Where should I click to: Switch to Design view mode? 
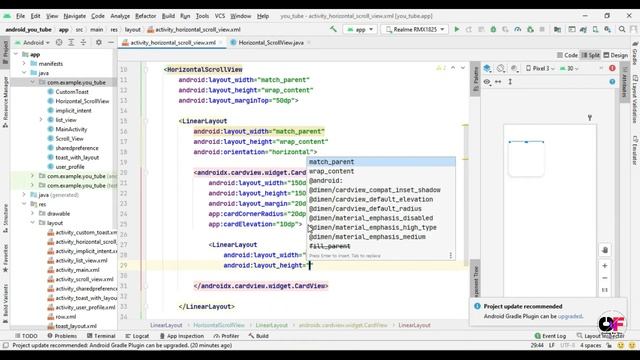616,55
